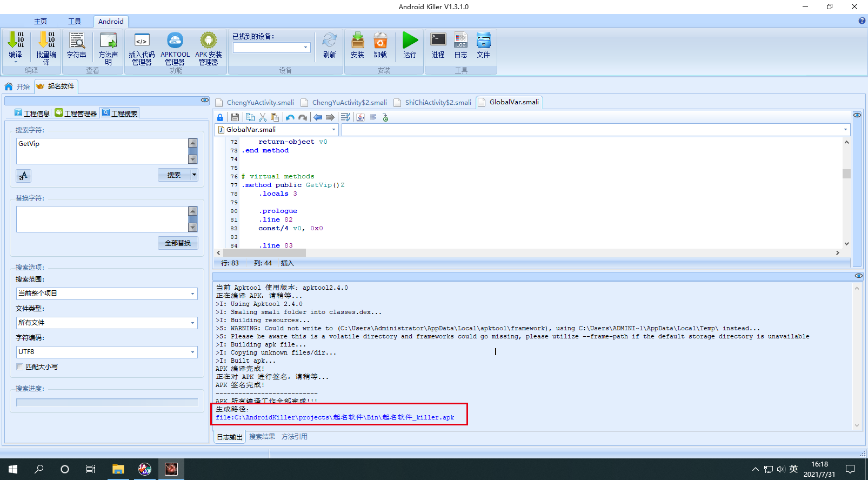Screen dimensions: 868x480
Task: Click the search progress bar
Action: point(107,402)
